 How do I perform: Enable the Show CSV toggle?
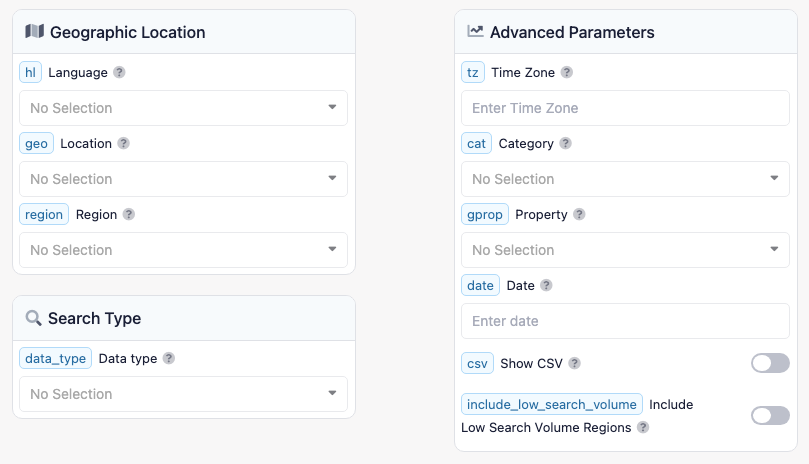click(770, 363)
